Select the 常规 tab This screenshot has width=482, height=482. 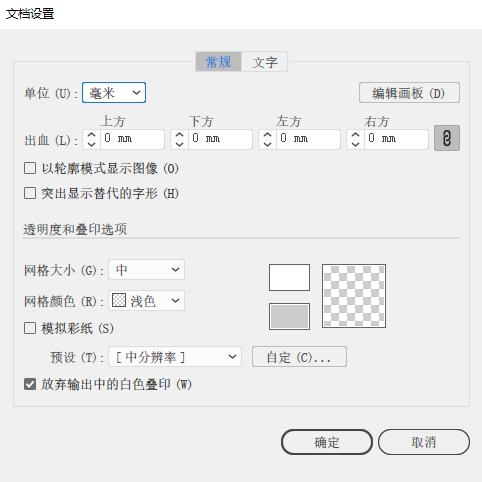pos(218,62)
